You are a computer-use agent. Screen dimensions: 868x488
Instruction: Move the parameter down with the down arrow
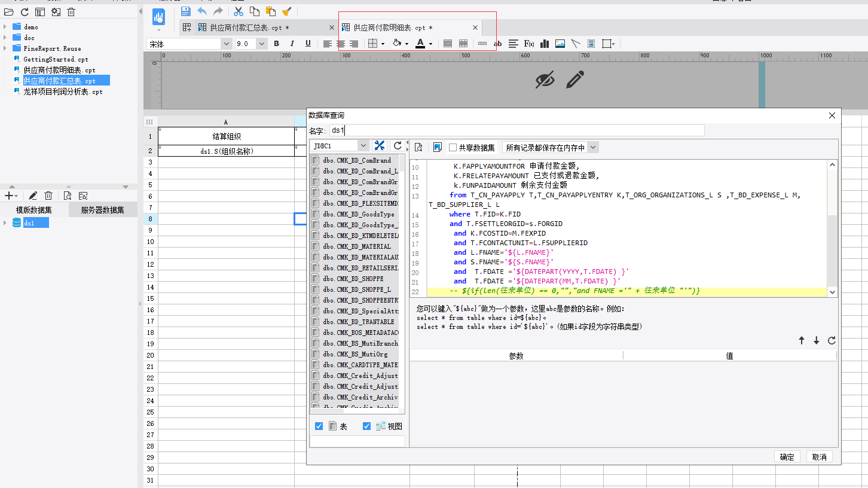point(817,340)
